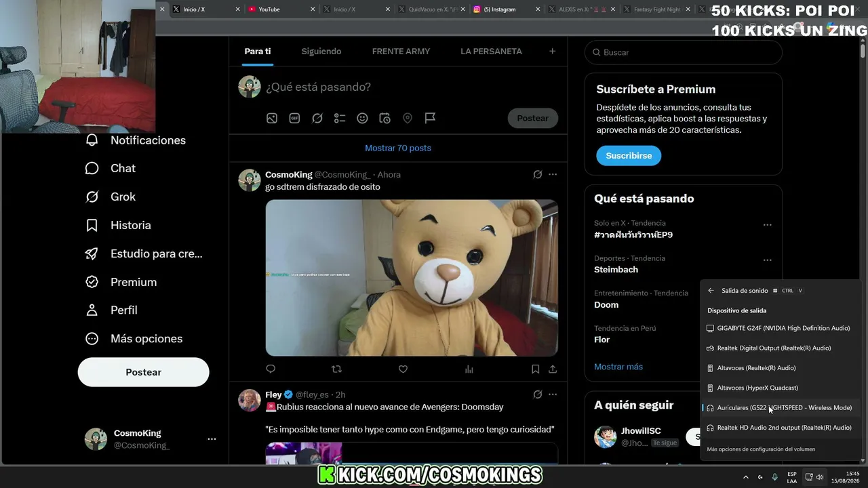This screenshot has height=488, width=868.
Task: Like CosmoKing's osito post
Action: point(403,369)
